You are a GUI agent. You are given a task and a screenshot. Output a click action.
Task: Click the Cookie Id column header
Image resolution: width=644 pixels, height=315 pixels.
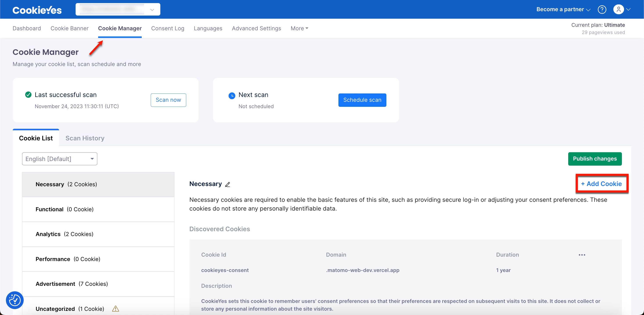click(x=214, y=255)
